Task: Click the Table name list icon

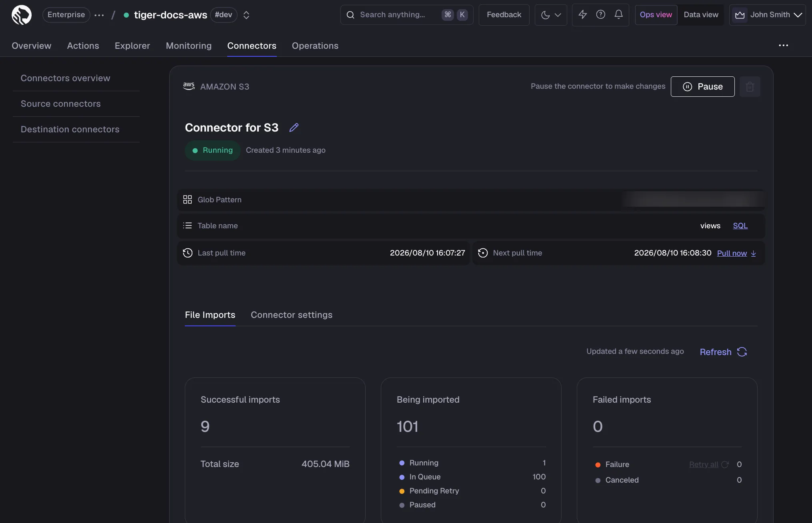Action: pos(188,226)
